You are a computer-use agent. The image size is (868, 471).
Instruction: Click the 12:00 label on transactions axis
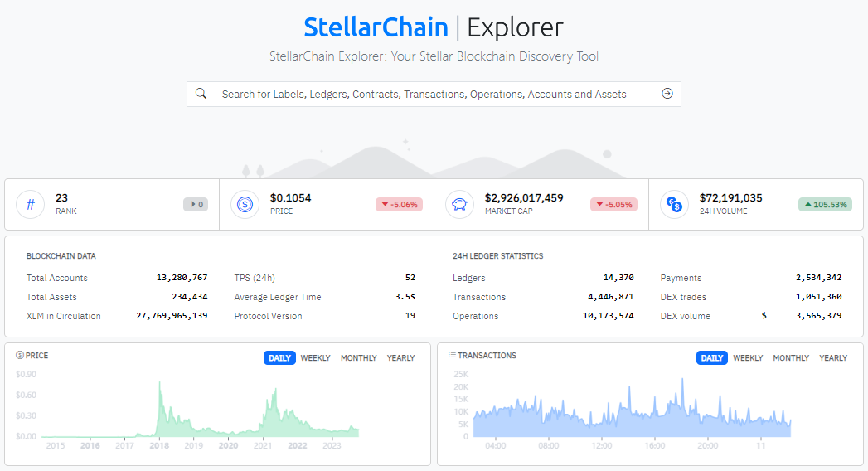click(x=602, y=445)
